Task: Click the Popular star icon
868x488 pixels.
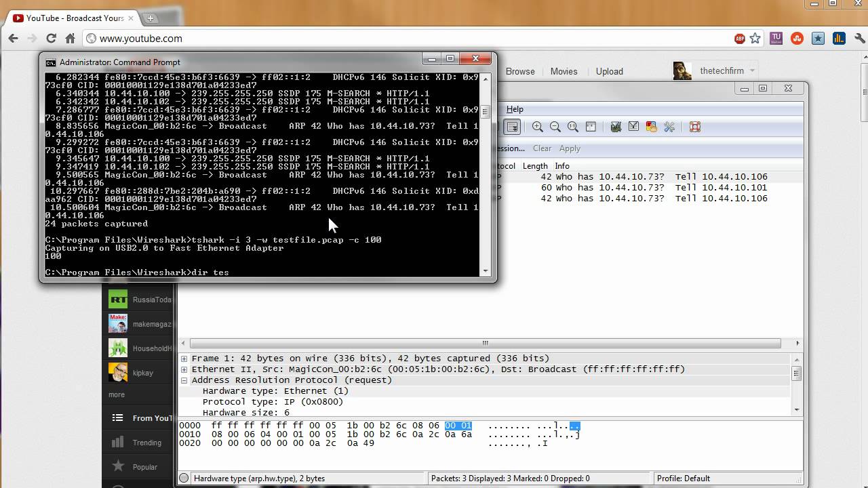Action: (x=118, y=466)
